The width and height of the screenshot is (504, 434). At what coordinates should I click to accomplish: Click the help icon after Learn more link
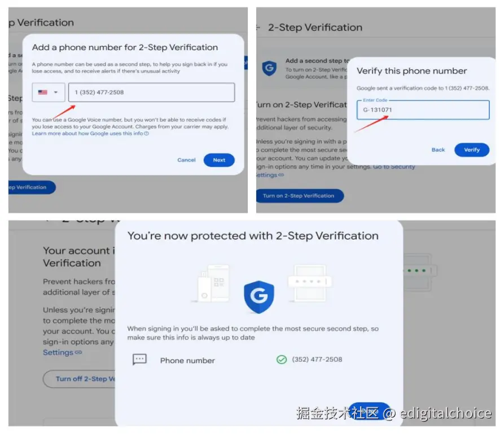click(x=147, y=133)
